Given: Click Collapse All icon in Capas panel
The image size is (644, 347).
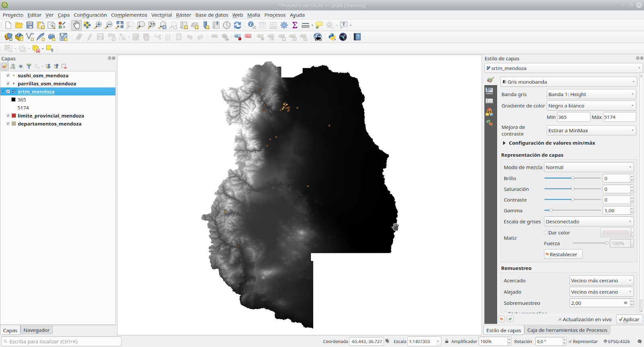Looking at the screenshot, I should click(56, 66).
